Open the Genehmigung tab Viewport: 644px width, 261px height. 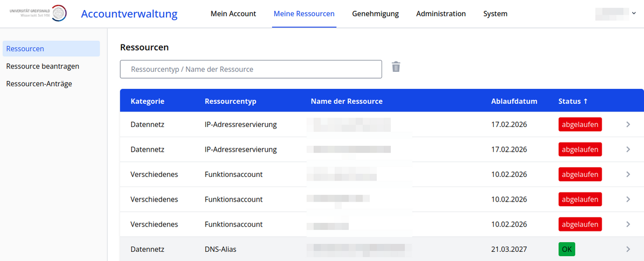(375, 14)
